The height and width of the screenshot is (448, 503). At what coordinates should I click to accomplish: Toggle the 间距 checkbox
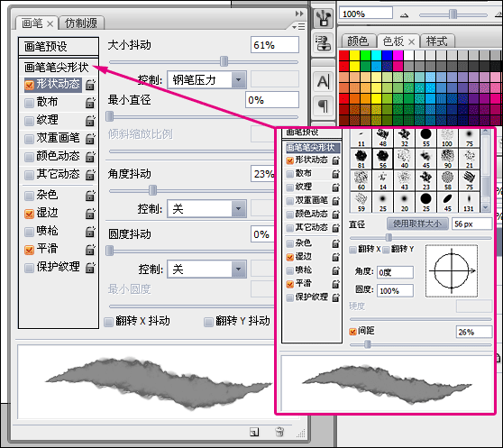(x=352, y=332)
